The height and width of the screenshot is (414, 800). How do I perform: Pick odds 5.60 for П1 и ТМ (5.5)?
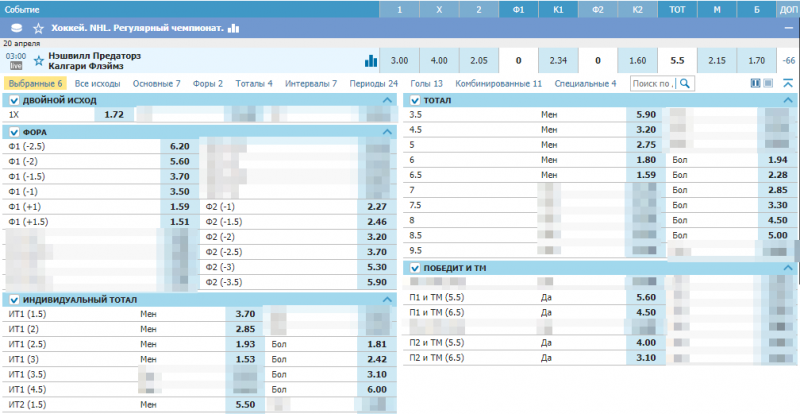645,297
